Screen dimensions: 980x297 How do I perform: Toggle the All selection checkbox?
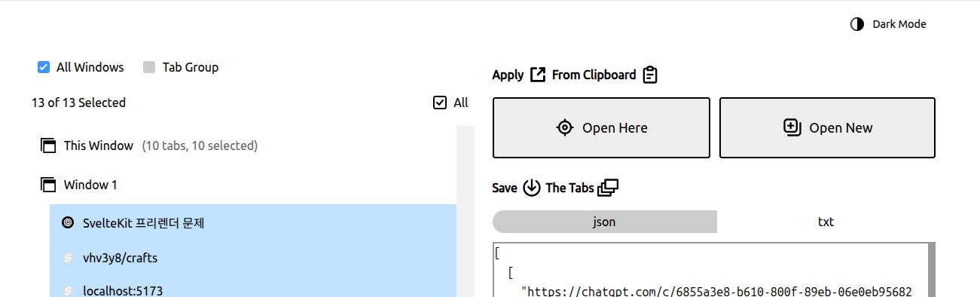(440, 103)
